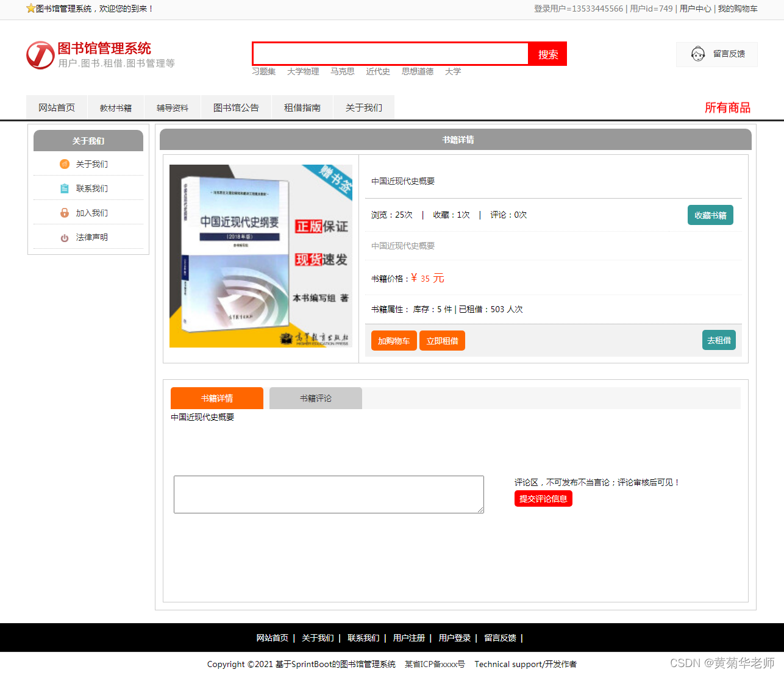Click the 关于我们 gray sidebar header
This screenshot has width=784, height=675.
pos(88,140)
